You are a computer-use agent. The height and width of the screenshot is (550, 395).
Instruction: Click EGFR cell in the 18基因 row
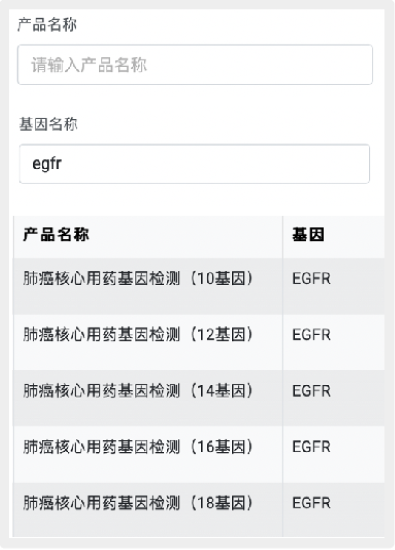tap(312, 503)
